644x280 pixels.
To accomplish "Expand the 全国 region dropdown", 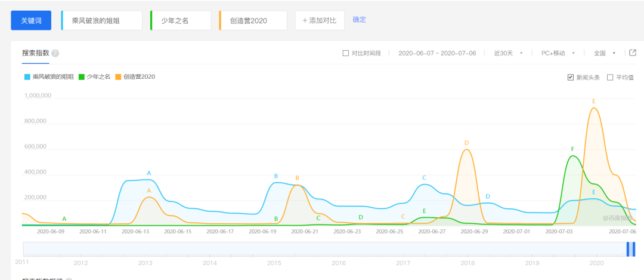I will (604, 53).
